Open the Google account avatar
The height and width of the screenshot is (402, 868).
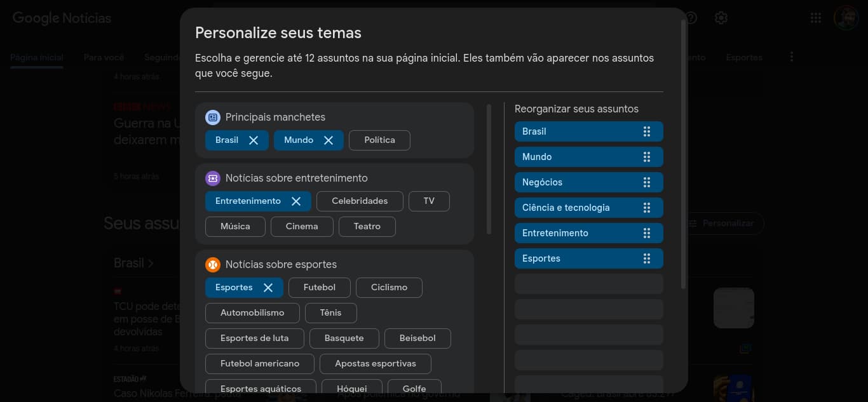tap(846, 18)
